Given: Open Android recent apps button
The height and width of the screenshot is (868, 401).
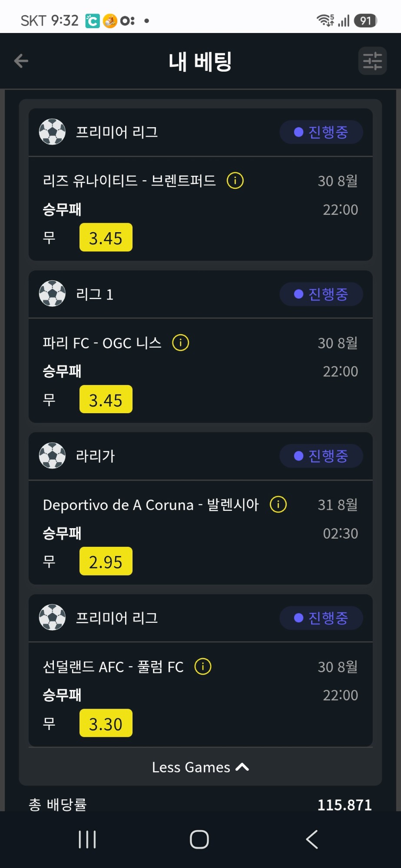Looking at the screenshot, I should click(x=87, y=839).
